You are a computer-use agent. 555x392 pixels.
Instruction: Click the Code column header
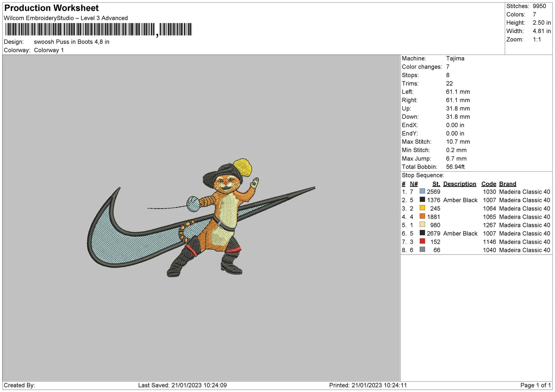click(489, 184)
